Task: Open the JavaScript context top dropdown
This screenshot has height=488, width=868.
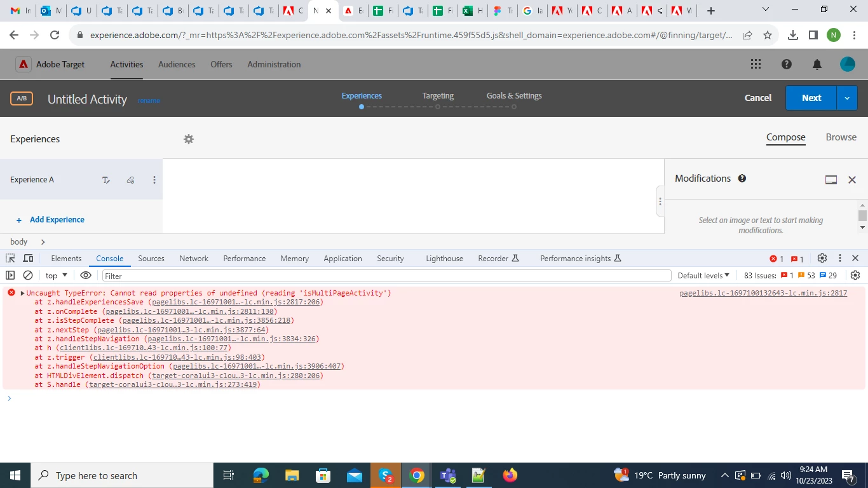Action: [57, 276]
